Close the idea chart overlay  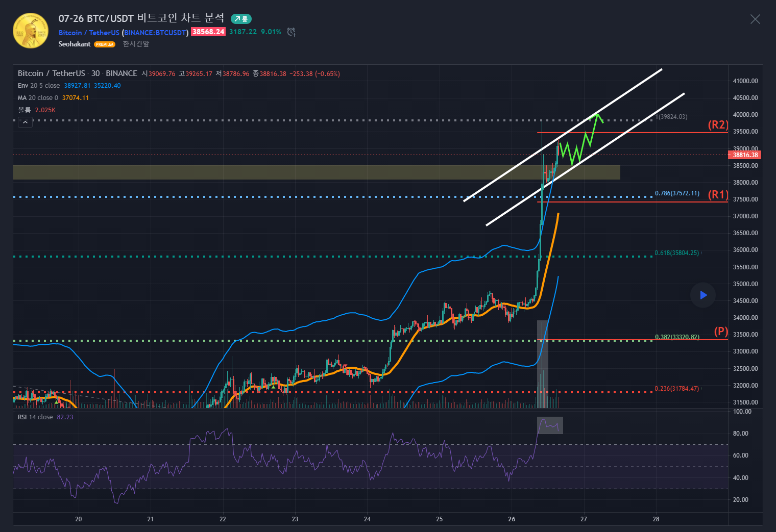[755, 19]
